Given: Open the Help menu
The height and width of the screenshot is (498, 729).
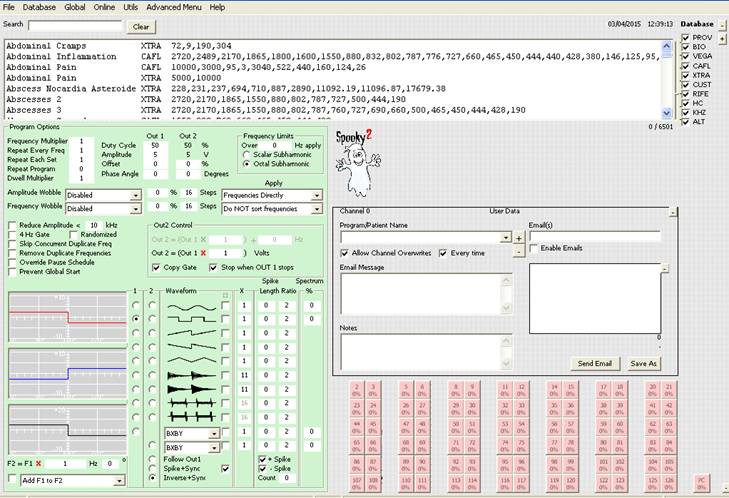Looking at the screenshot, I should point(217,7).
